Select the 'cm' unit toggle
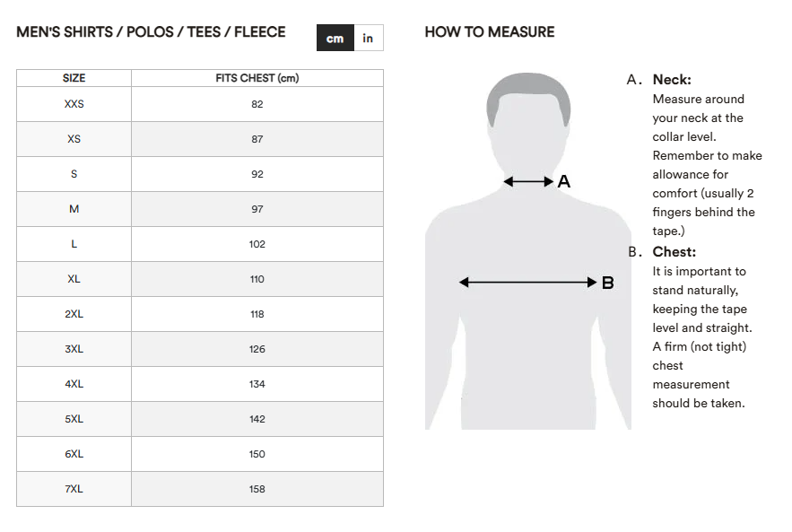Screen dimensions: 792x532 pyautogui.click(x=335, y=38)
